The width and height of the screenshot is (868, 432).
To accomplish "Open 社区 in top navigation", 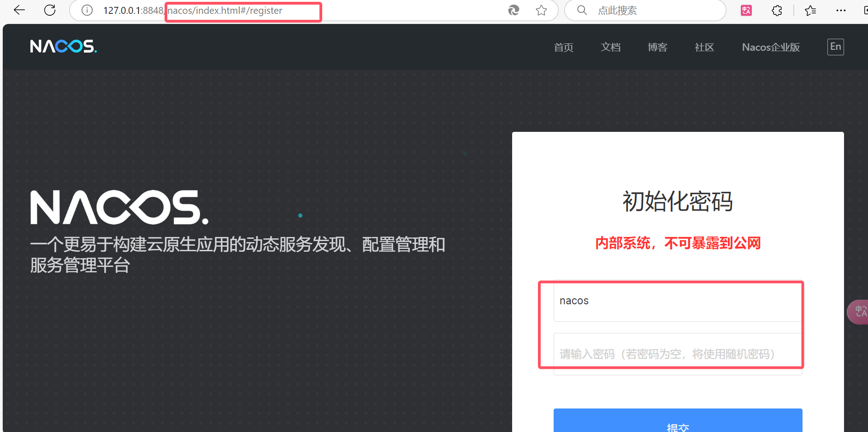I will pos(704,47).
